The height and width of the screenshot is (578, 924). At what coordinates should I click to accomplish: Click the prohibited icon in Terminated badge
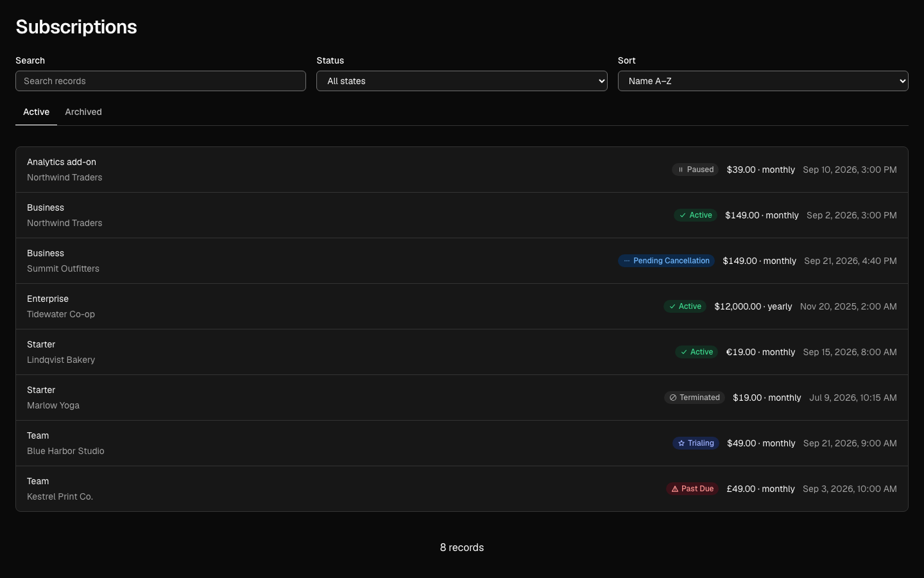673,398
